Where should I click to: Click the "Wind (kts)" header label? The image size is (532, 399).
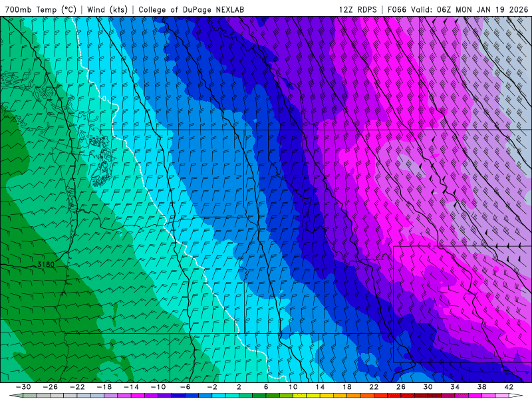107,9
